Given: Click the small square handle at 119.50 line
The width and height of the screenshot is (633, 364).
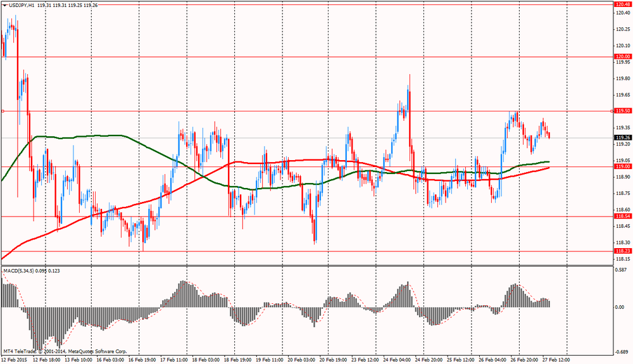Looking at the screenshot, I should click(x=3, y=111).
